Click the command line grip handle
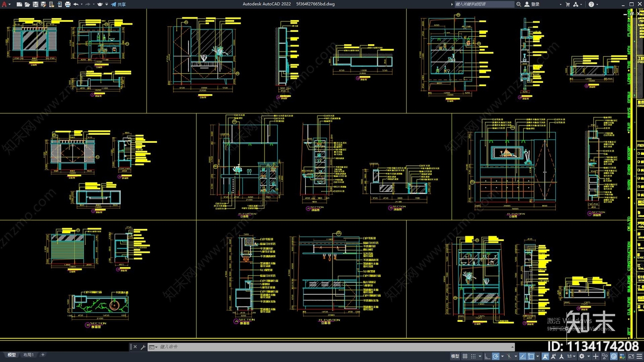 click(130, 347)
